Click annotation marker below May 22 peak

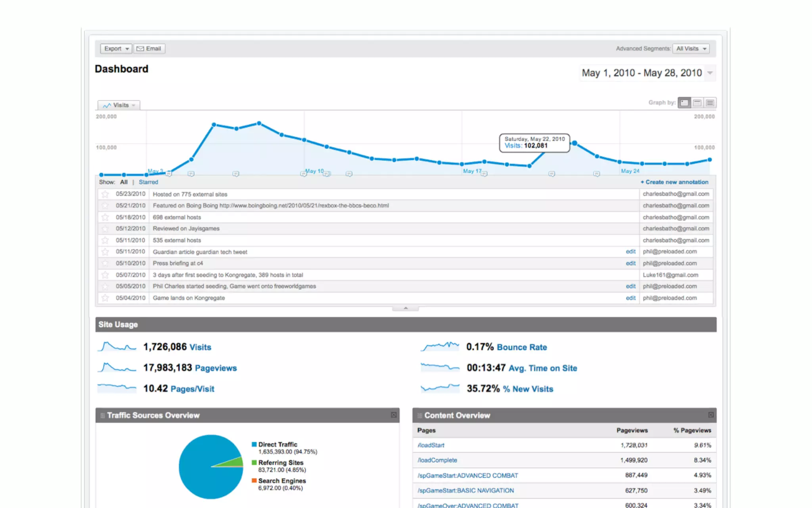pos(552,174)
